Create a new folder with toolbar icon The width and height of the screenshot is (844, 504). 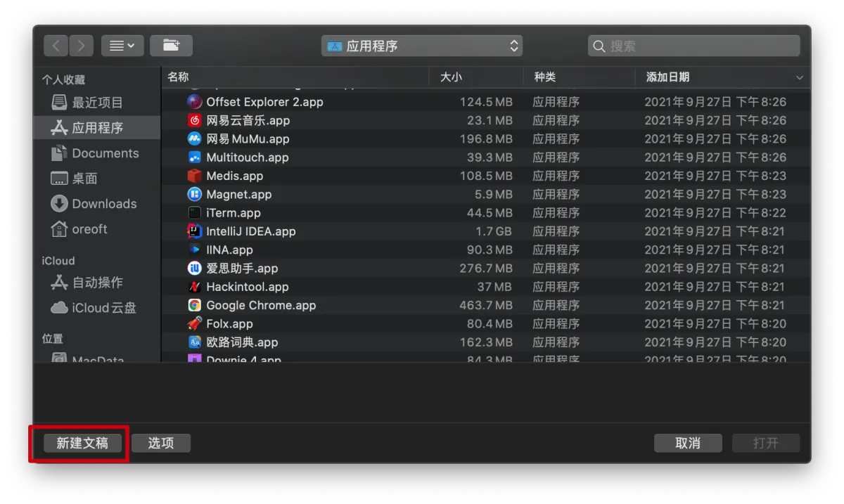tap(171, 46)
